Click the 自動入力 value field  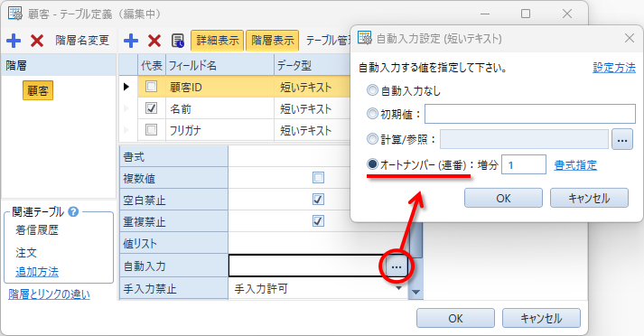307,266
